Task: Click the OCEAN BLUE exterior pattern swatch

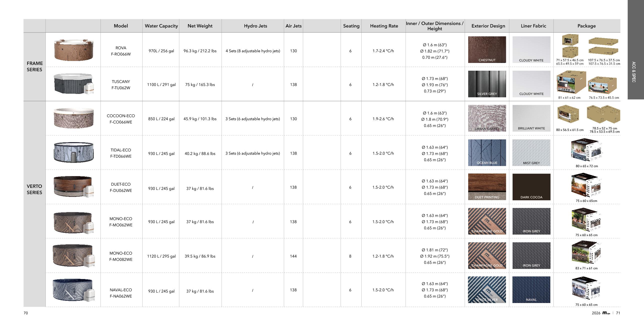Action: click(487, 152)
